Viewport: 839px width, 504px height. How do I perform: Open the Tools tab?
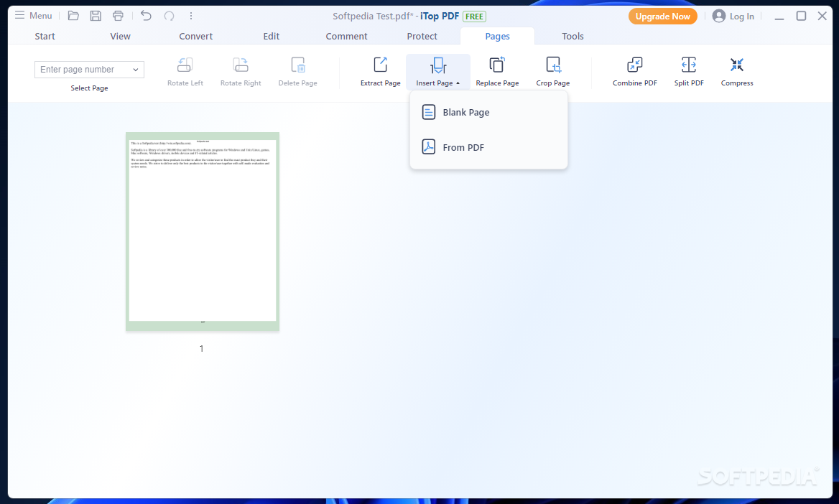(573, 36)
